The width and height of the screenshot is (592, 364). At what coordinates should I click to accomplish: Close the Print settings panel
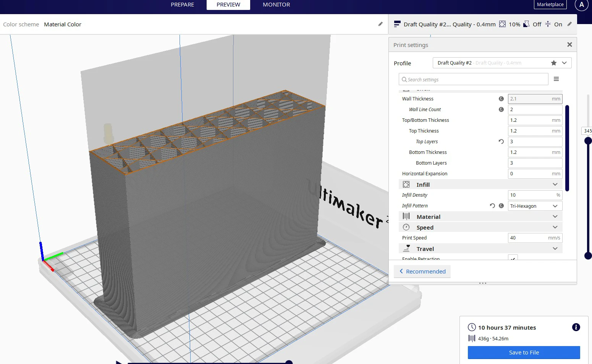click(x=569, y=45)
